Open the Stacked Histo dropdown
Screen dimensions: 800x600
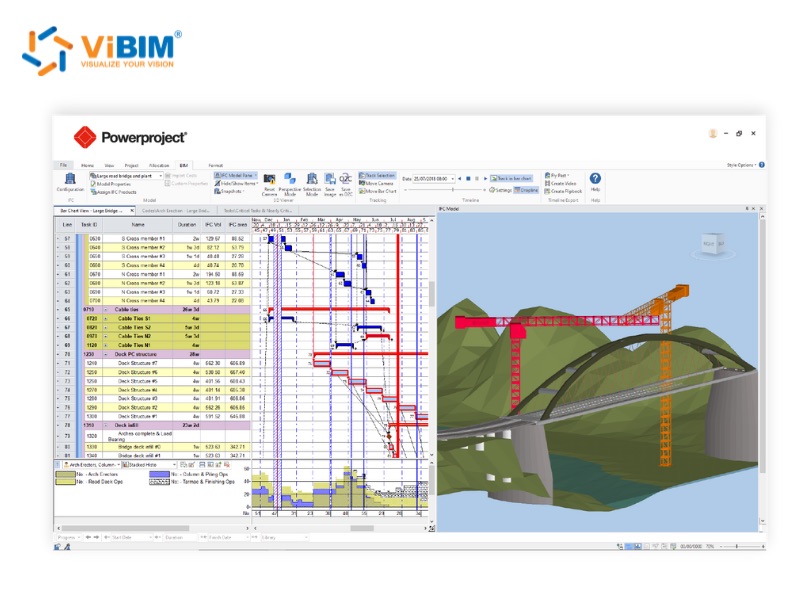click(149, 465)
